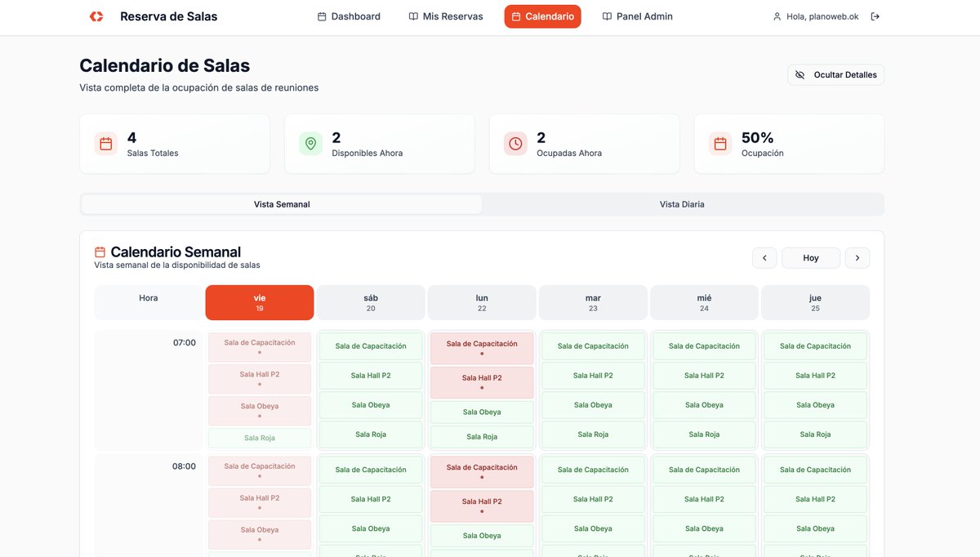The image size is (980, 557).
Task: Go to next week with right chevron
Action: point(857,258)
